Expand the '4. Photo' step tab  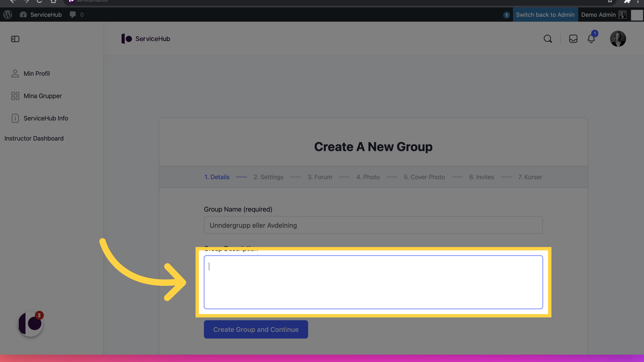368,177
